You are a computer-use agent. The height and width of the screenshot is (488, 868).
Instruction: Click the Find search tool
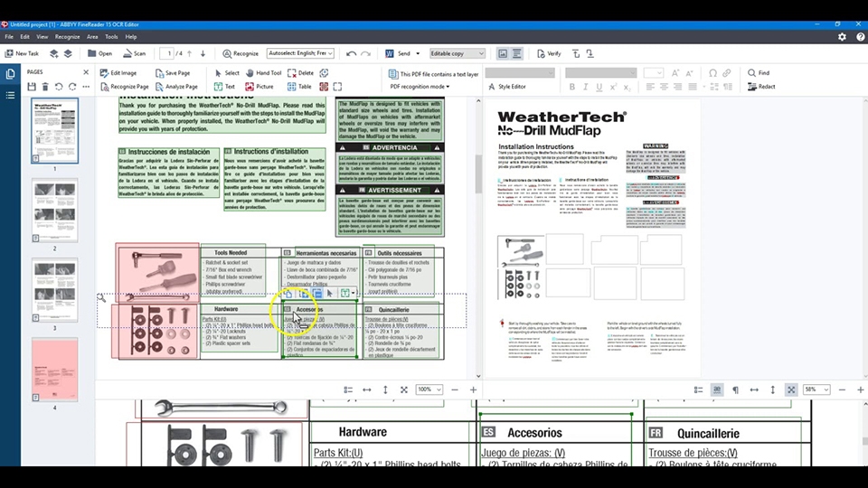coord(759,73)
